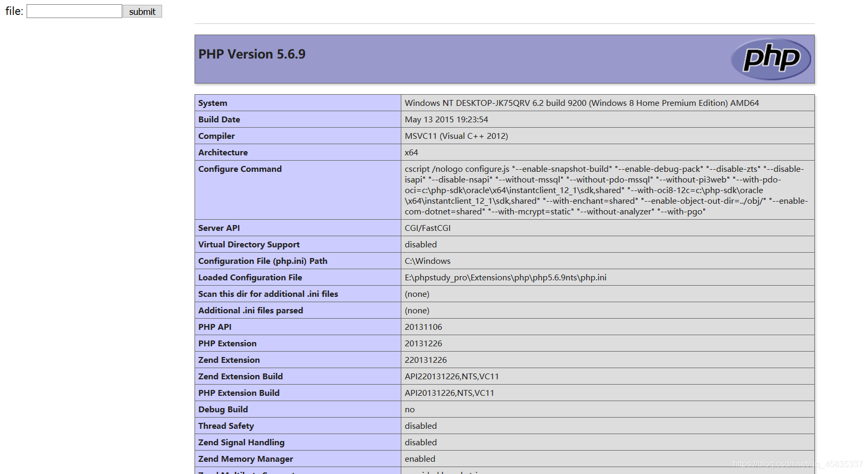Image resolution: width=868 pixels, height=474 pixels.
Task: Click the "Build Date" row label
Action: click(x=219, y=120)
